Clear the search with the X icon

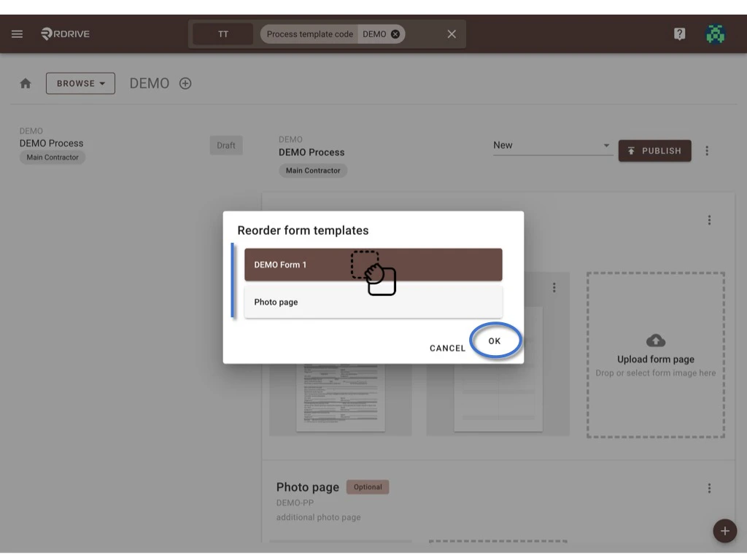pos(451,34)
